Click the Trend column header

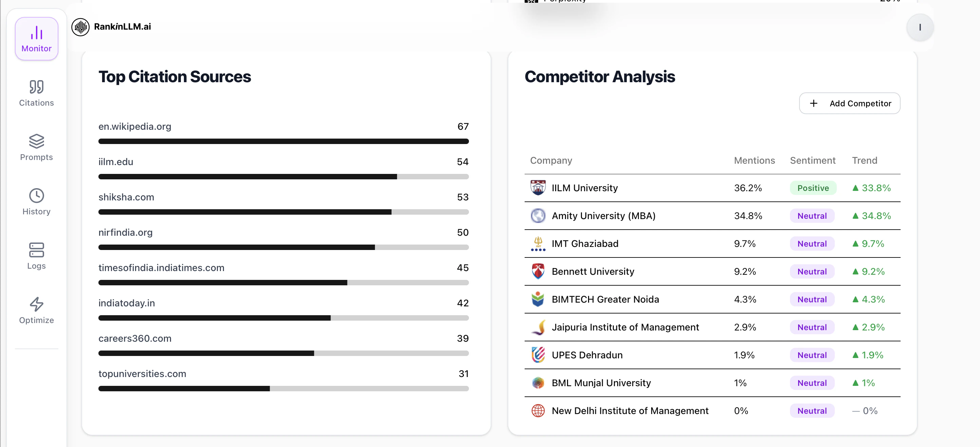[x=864, y=161]
